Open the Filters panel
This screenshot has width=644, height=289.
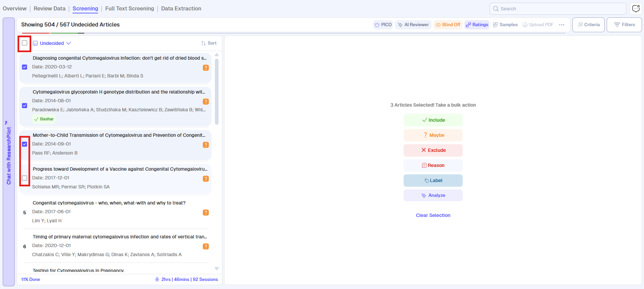coord(624,25)
